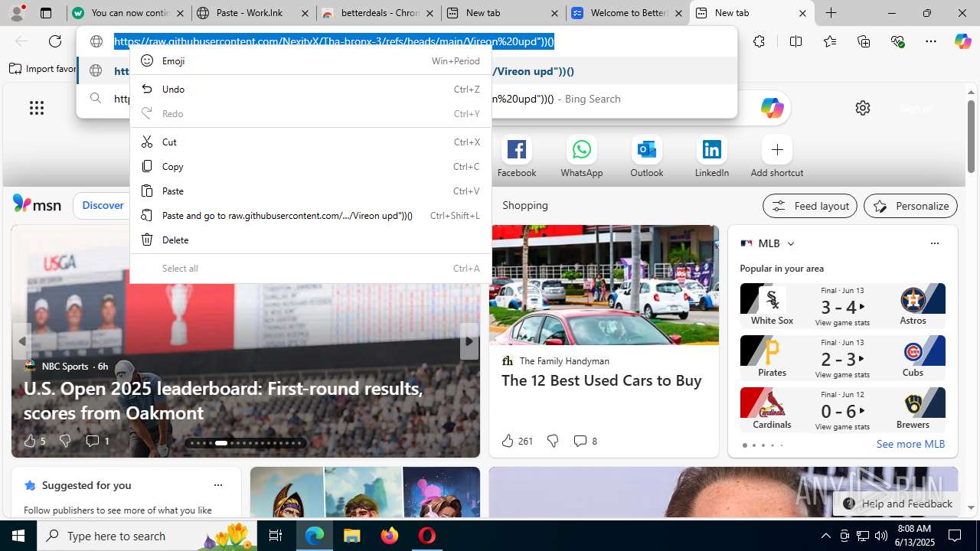This screenshot has height=551, width=980.
Task: Open the profile avatar icon
Action: (x=17, y=13)
